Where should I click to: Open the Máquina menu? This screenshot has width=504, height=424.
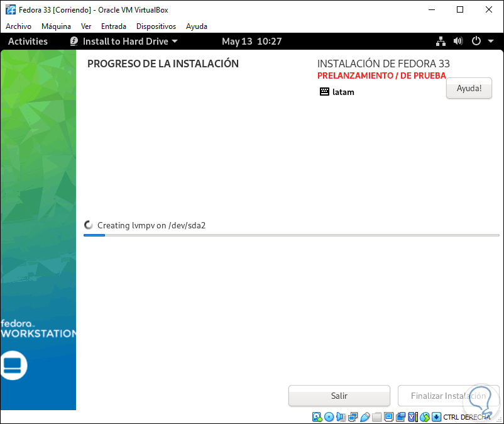pos(56,26)
